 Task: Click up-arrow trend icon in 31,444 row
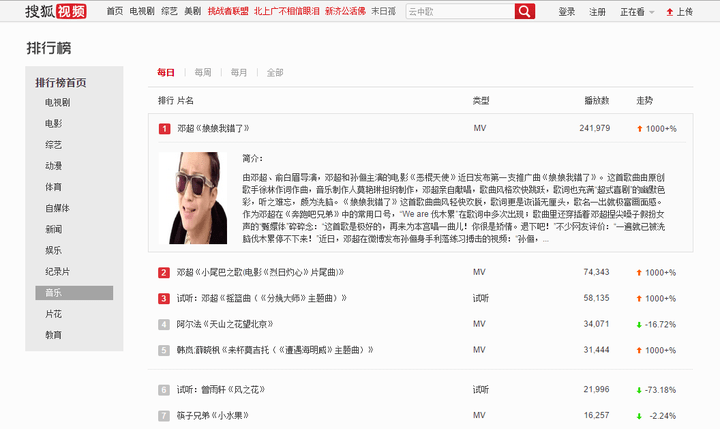point(639,350)
